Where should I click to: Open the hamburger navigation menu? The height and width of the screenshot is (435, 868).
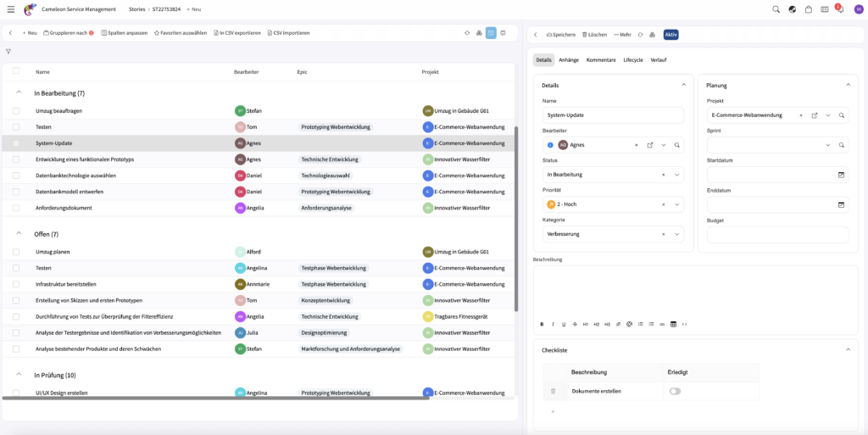(11, 9)
